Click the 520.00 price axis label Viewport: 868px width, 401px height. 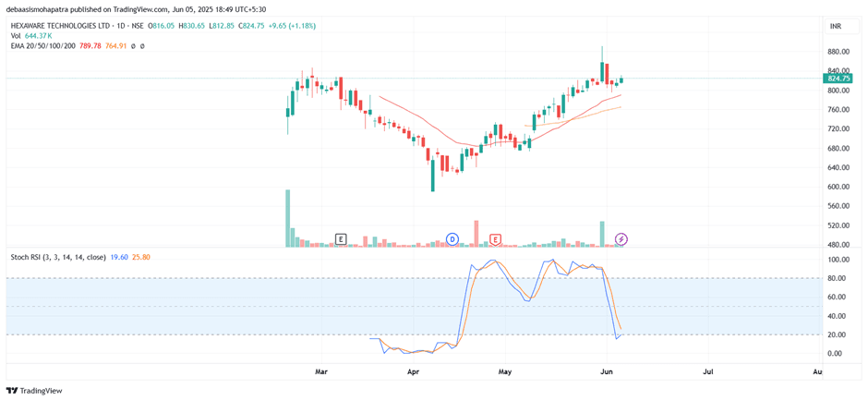pyautogui.click(x=839, y=226)
